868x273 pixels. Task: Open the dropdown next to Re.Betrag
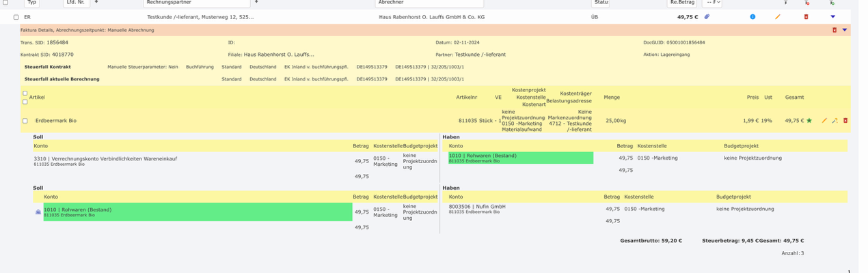[x=711, y=3]
